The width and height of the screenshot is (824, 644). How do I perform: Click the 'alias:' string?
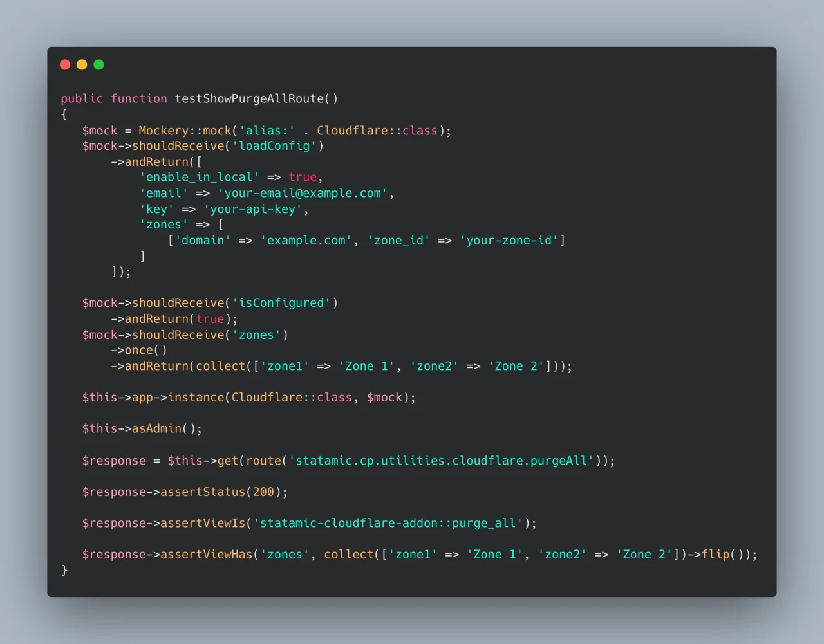[x=267, y=131]
